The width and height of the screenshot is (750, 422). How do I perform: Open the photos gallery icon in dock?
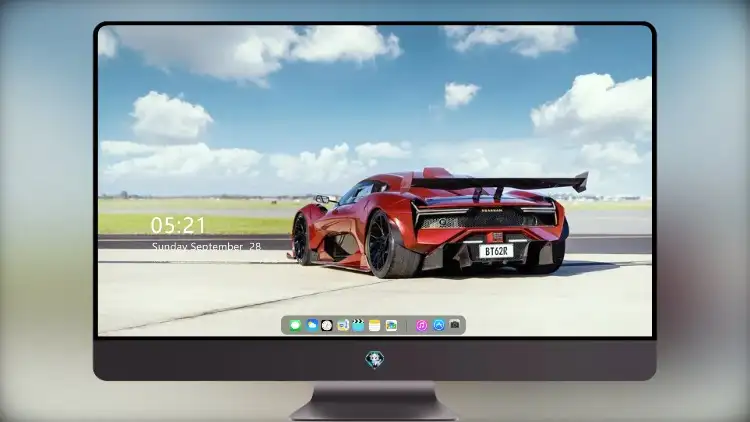[391, 325]
